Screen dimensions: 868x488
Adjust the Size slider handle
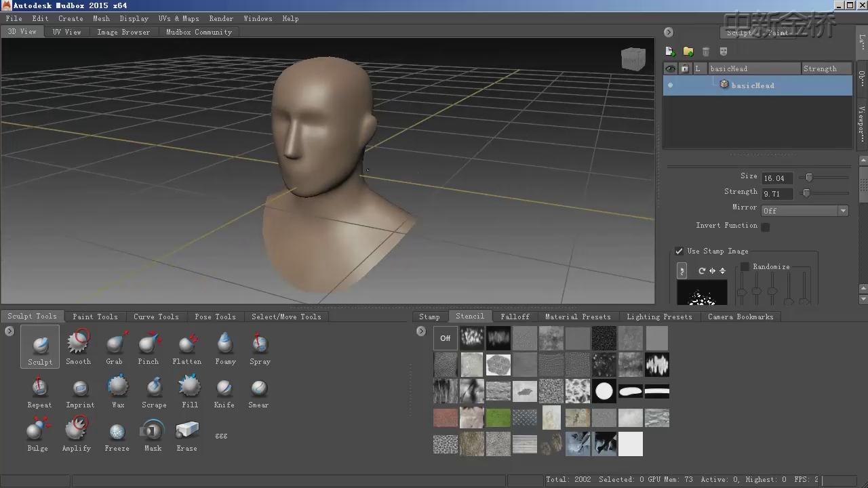(x=809, y=178)
